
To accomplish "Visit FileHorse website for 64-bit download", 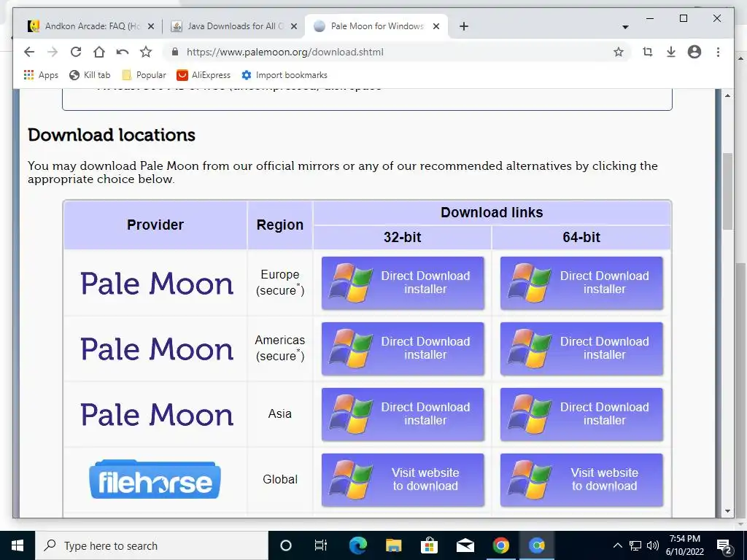I will (581, 480).
